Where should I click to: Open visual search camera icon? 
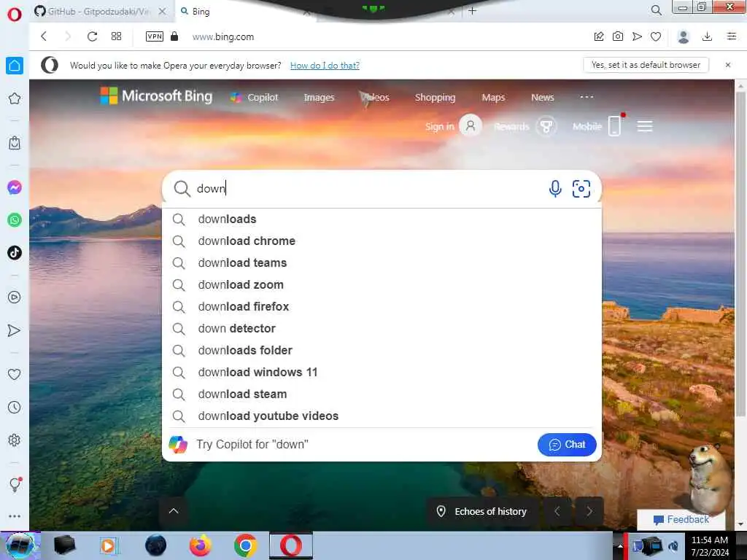(581, 189)
